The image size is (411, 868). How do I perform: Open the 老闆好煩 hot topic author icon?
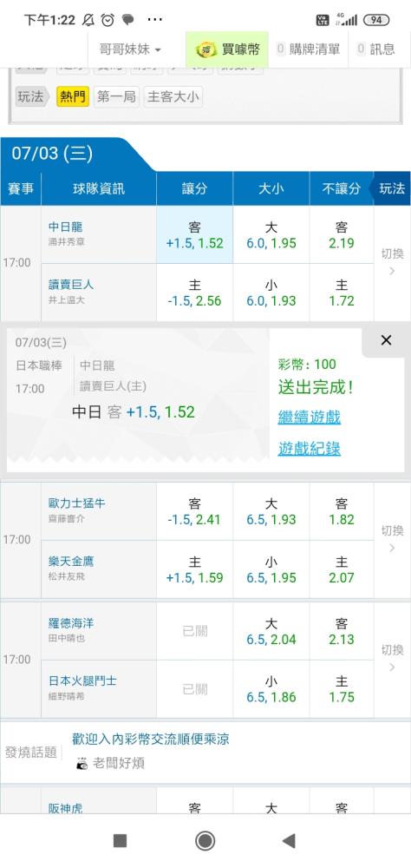click(x=82, y=764)
